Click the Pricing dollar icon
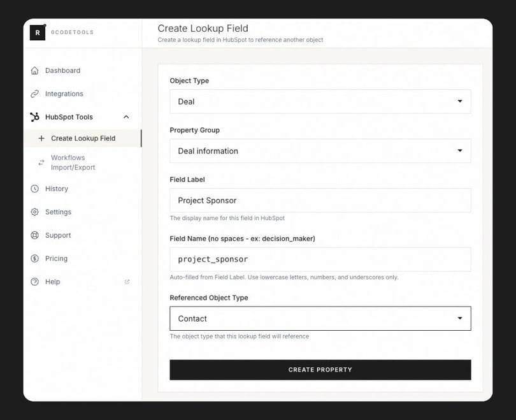Screen dimensions: 516x420 35,259
